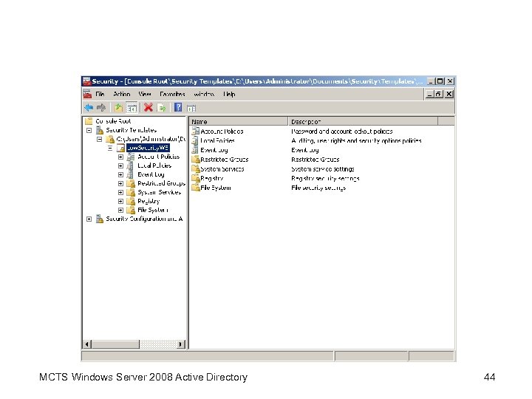This screenshot has height=399, width=532.
Task: Click the System Services folder icon in list
Action: pos(195,168)
